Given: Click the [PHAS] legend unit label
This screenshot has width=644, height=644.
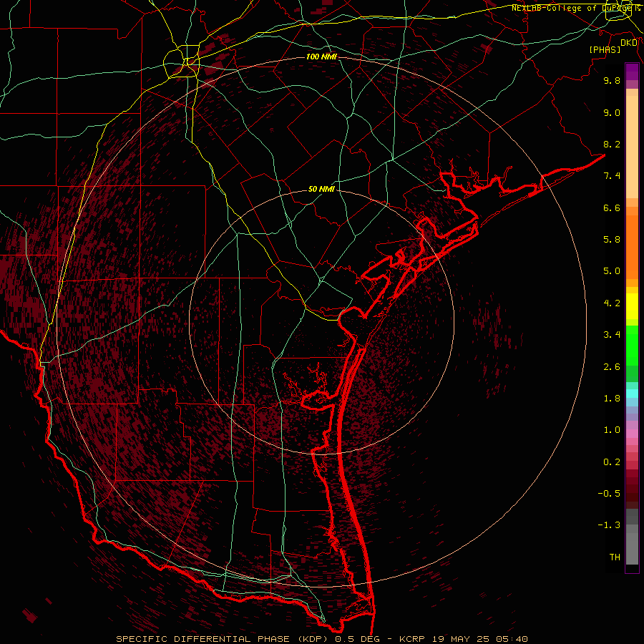Looking at the screenshot, I should point(605,49).
